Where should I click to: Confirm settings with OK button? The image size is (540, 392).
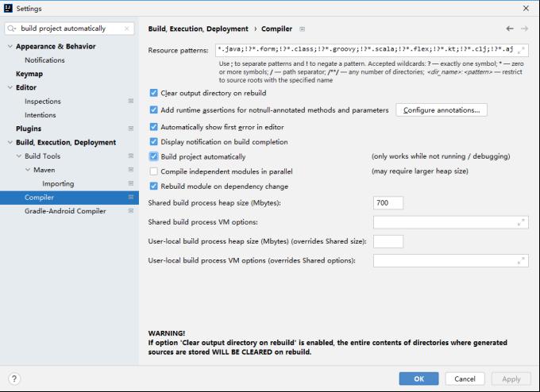point(418,379)
